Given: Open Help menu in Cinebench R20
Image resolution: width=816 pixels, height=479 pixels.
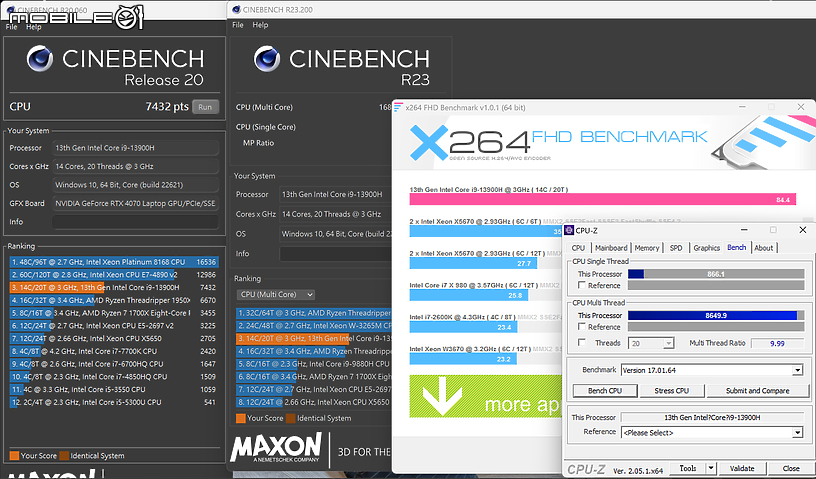Looking at the screenshot, I should click(x=33, y=27).
